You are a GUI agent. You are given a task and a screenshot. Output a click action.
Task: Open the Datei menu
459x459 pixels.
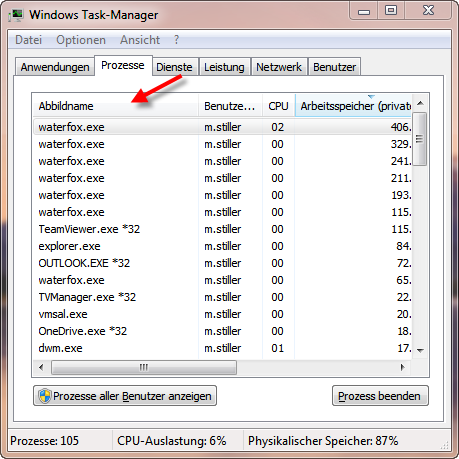point(29,40)
